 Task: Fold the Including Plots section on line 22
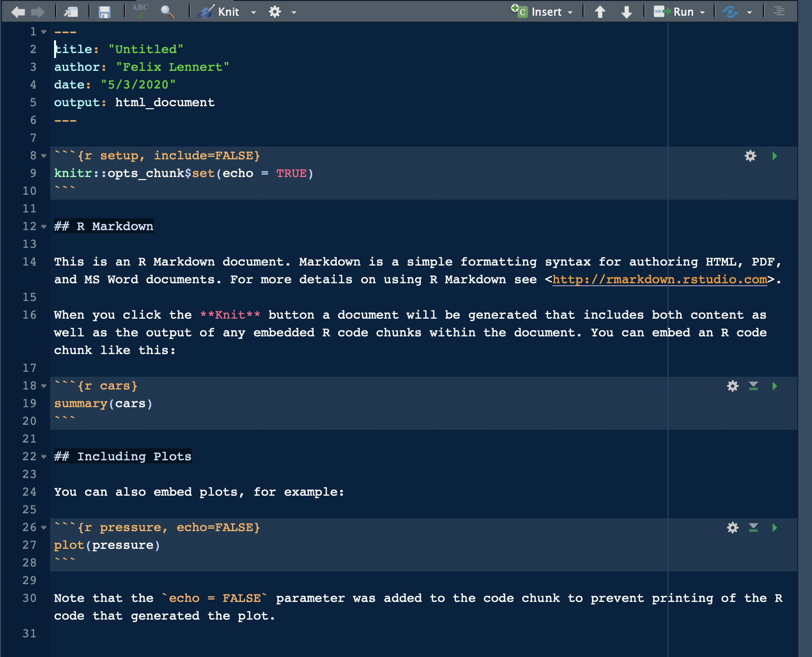click(44, 457)
